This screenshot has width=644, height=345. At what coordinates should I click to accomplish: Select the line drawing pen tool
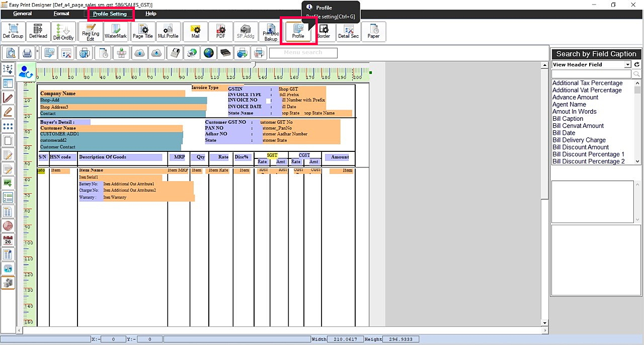coord(8,98)
